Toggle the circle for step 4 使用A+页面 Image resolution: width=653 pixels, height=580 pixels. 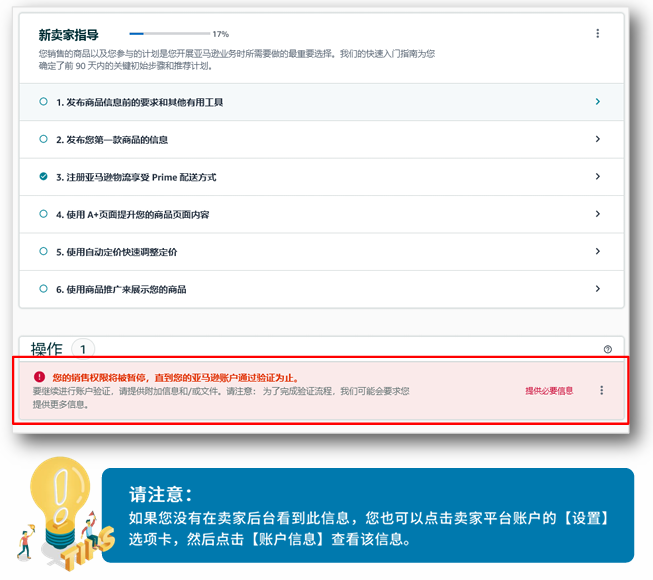pos(43,214)
